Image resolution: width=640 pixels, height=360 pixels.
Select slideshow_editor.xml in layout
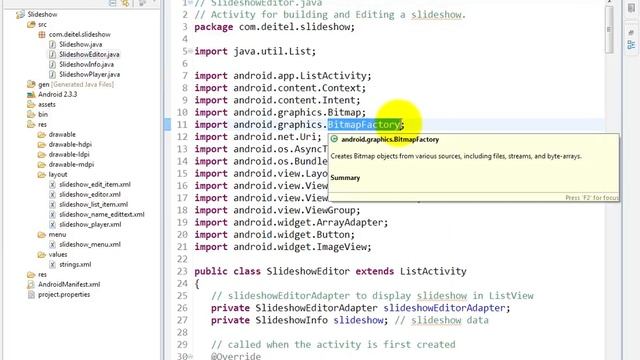coord(90,194)
